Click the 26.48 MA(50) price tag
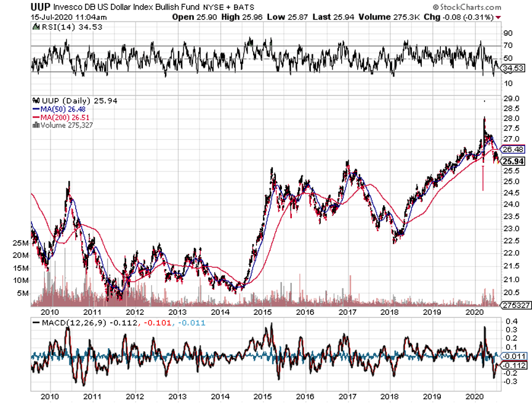This screenshot has width=532, height=403. [x=513, y=149]
